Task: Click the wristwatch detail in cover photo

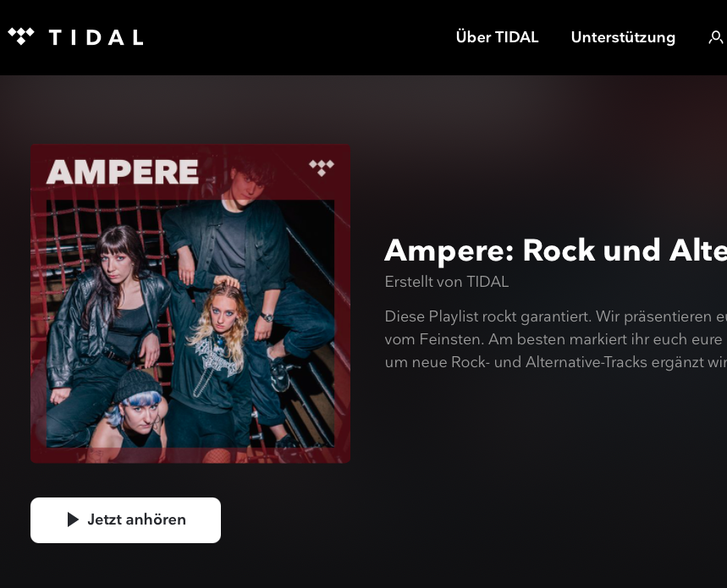Action: (267, 317)
